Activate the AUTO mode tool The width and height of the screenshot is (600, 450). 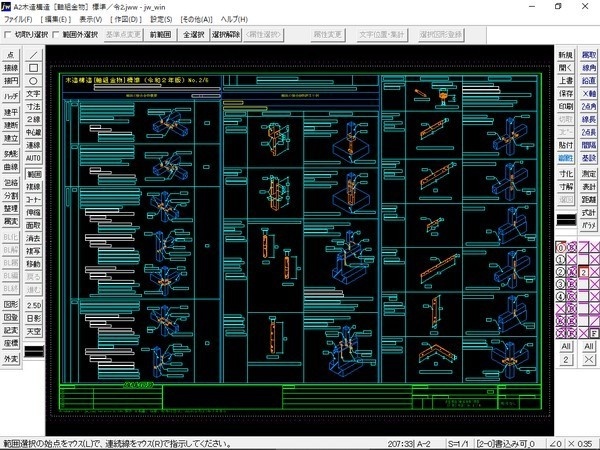[x=33, y=158]
